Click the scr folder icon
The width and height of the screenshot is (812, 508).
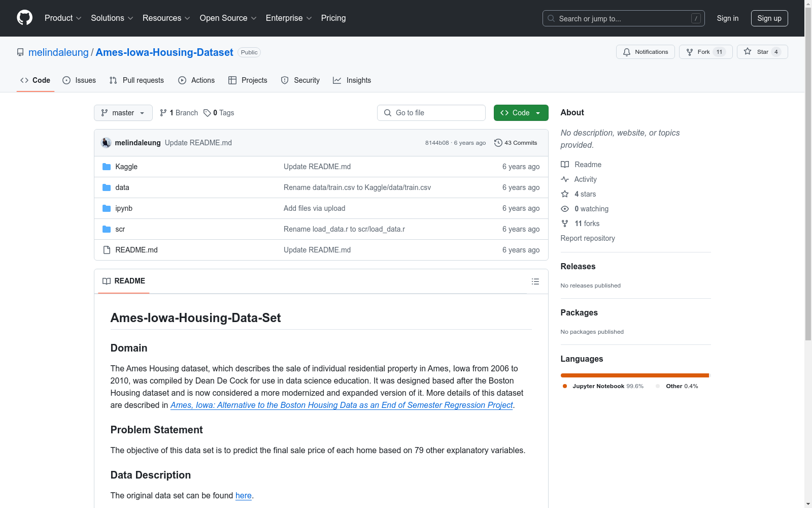click(107, 229)
